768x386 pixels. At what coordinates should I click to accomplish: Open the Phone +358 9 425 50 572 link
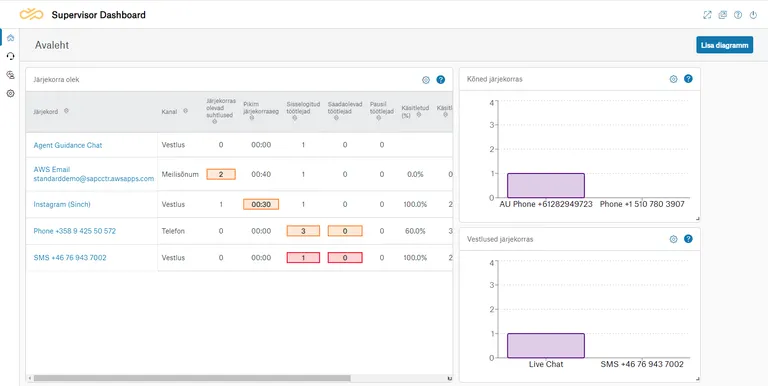pos(74,231)
